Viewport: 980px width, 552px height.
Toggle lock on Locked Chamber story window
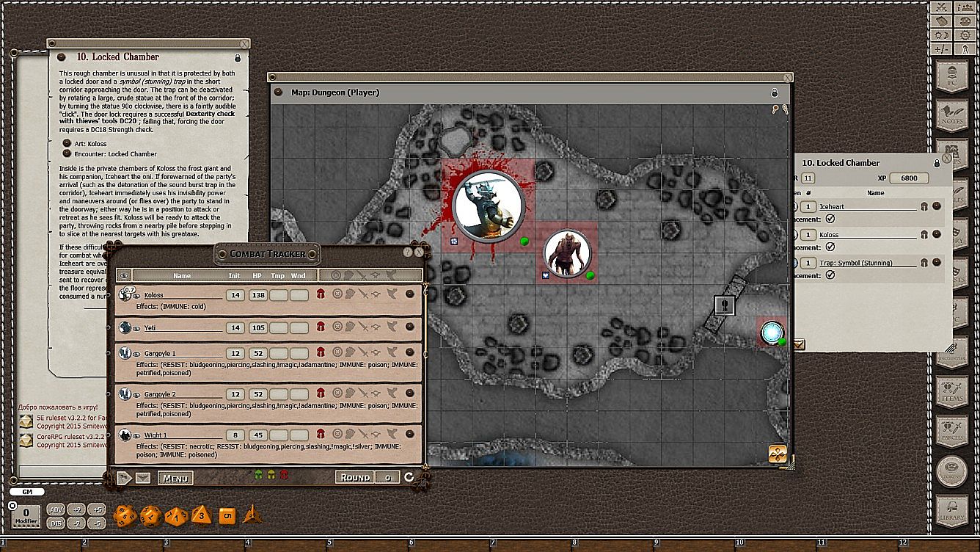[238, 57]
